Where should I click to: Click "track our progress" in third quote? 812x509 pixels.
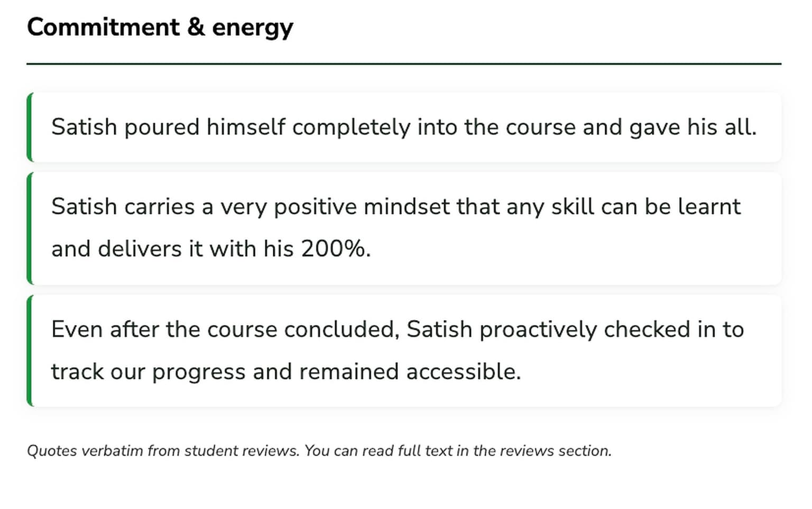[x=148, y=372]
